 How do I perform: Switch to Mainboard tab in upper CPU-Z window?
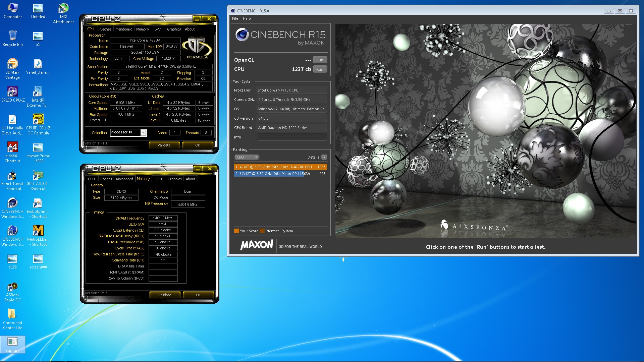[124, 29]
